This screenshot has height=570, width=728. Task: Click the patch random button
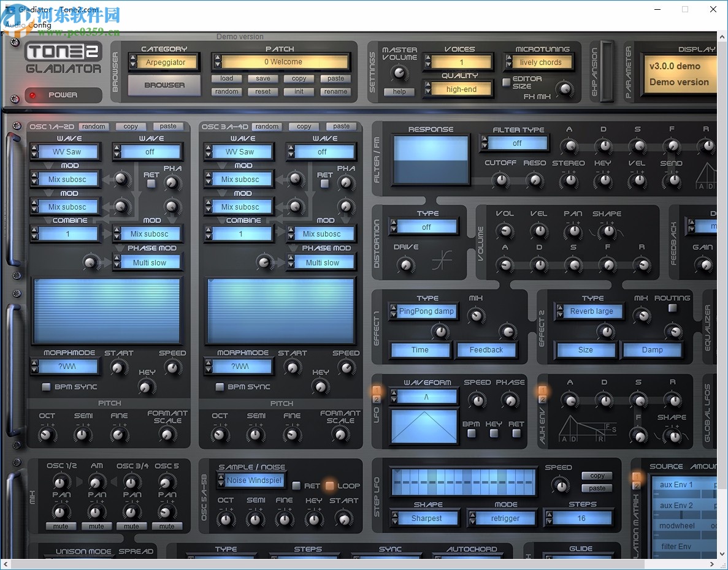tap(226, 91)
